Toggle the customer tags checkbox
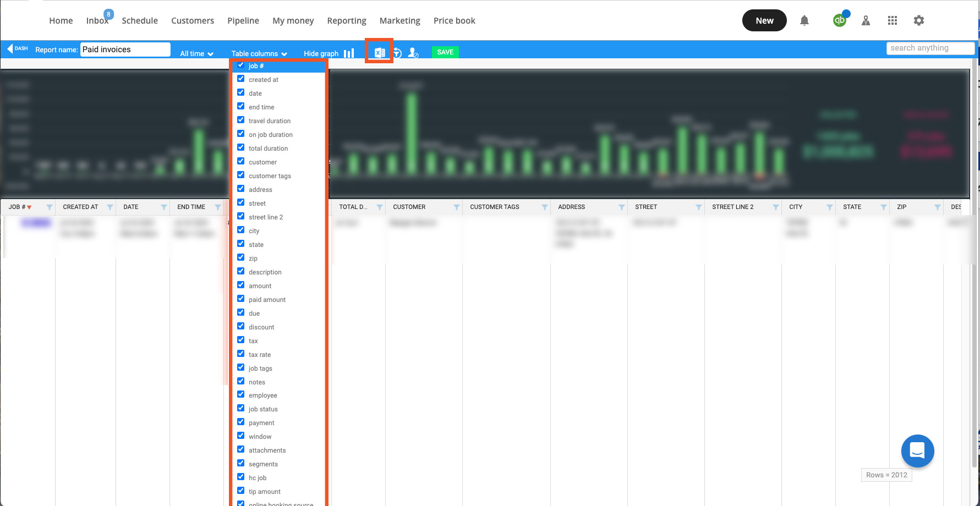The width and height of the screenshot is (980, 506). 241,175
